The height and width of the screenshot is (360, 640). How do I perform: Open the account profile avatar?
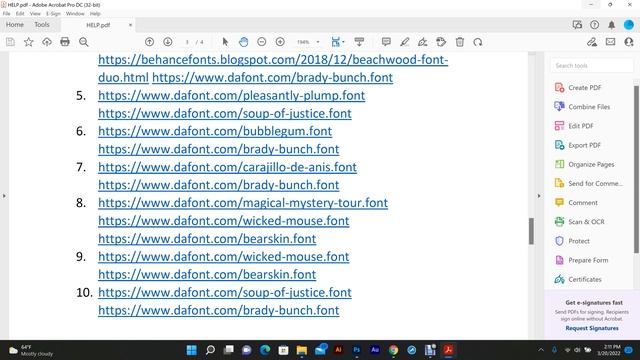click(x=629, y=25)
